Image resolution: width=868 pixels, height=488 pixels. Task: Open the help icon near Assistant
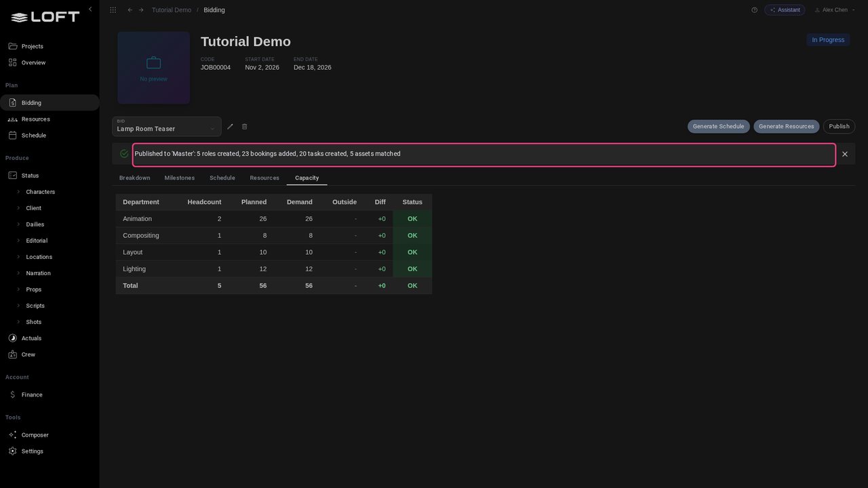pyautogui.click(x=754, y=10)
